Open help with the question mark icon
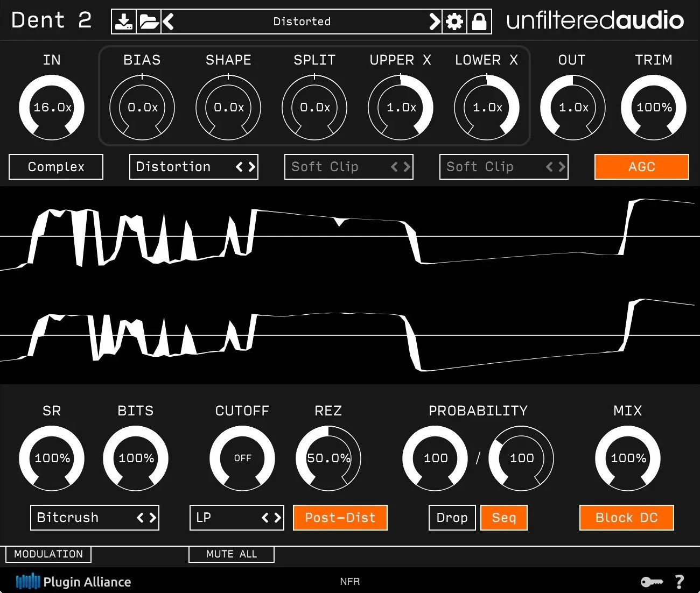 click(680, 582)
